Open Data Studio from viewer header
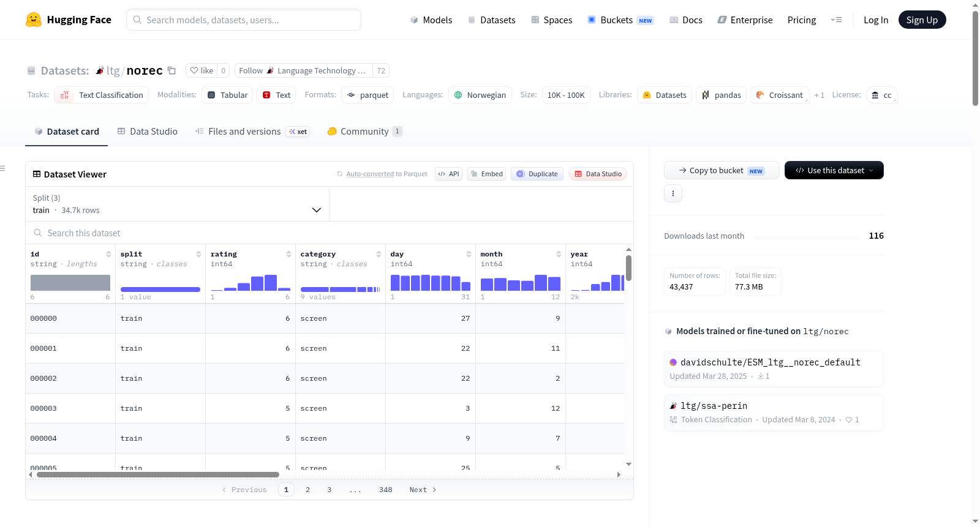This screenshot has height=527, width=980. tap(598, 174)
